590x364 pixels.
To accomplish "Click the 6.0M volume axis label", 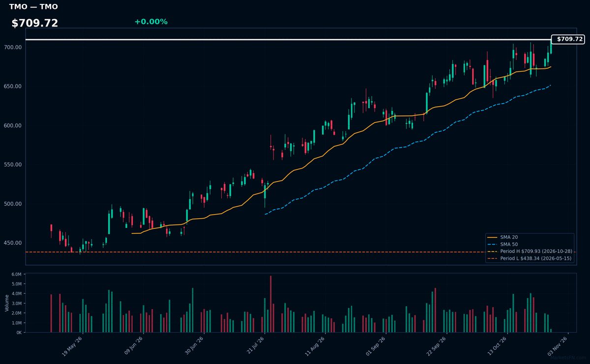I will coord(17,274).
